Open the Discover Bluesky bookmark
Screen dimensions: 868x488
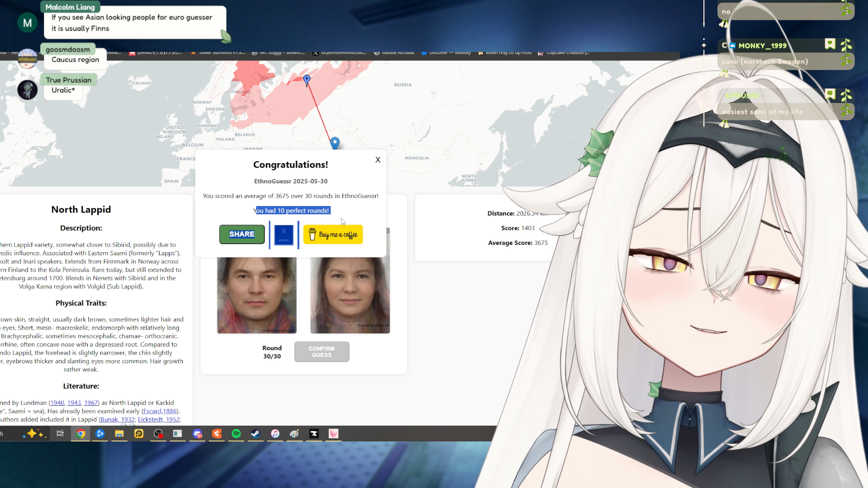[x=446, y=53]
